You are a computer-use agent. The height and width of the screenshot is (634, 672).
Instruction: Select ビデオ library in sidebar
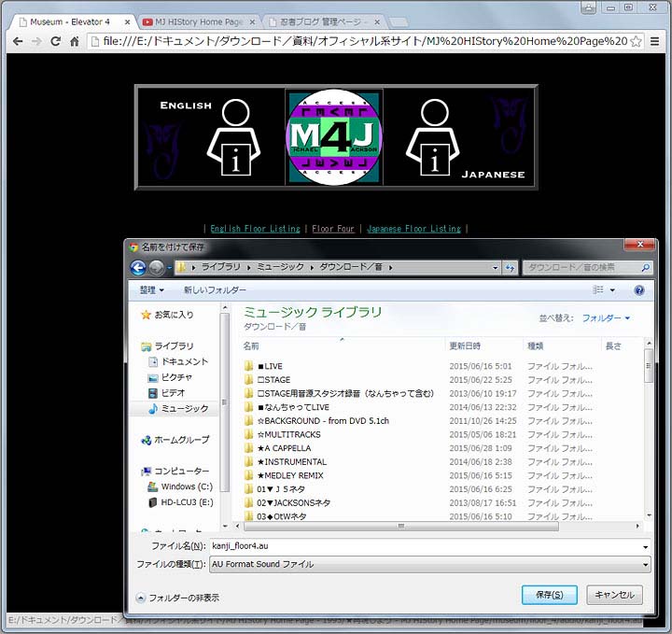166,393
